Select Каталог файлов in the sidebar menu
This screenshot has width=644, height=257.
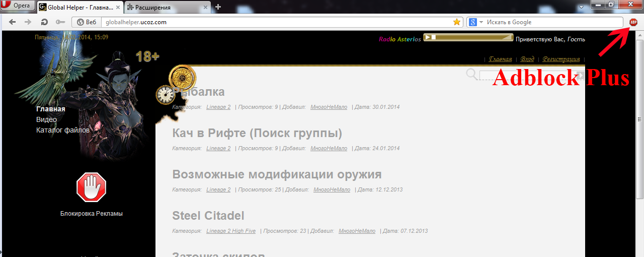(x=63, y=130)
